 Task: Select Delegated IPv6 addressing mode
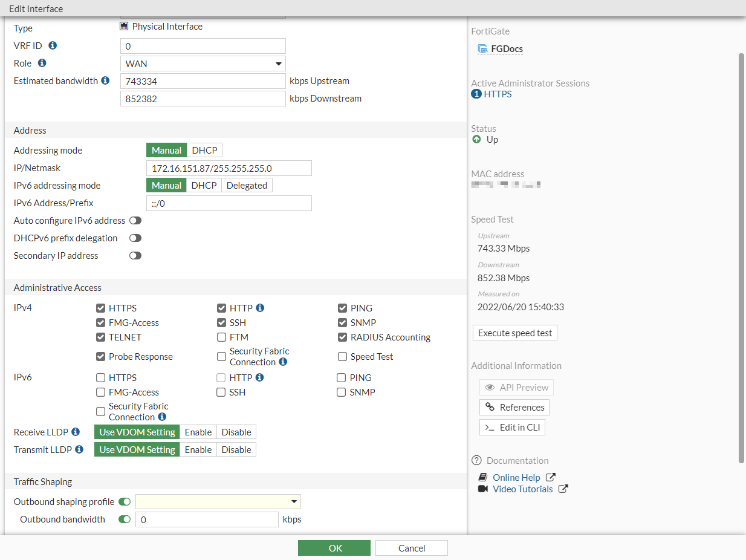tap(247, 185)
